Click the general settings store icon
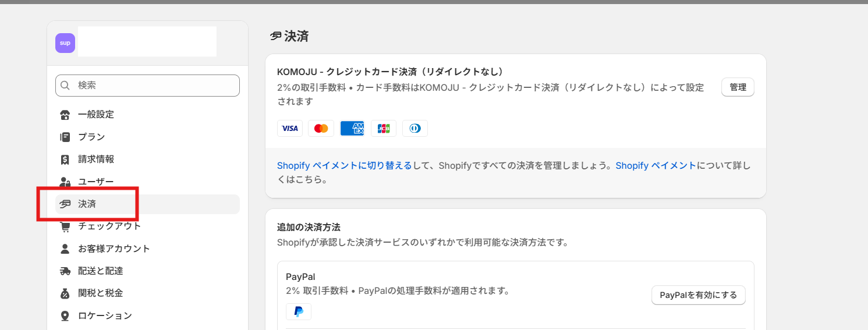The image size is (868, 330). pyautogui.click(x=65, y=115)
